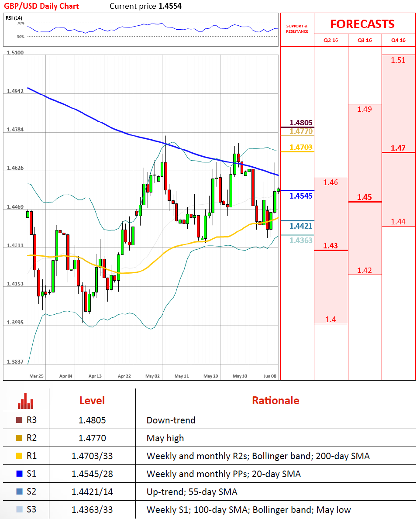Click the S1 blue color swatch

tap(19, 474)
